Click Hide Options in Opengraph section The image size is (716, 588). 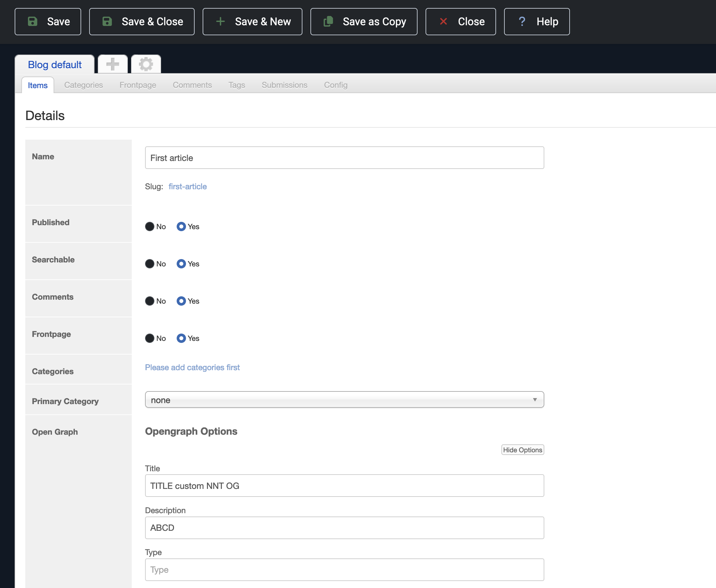pos(522,450)
